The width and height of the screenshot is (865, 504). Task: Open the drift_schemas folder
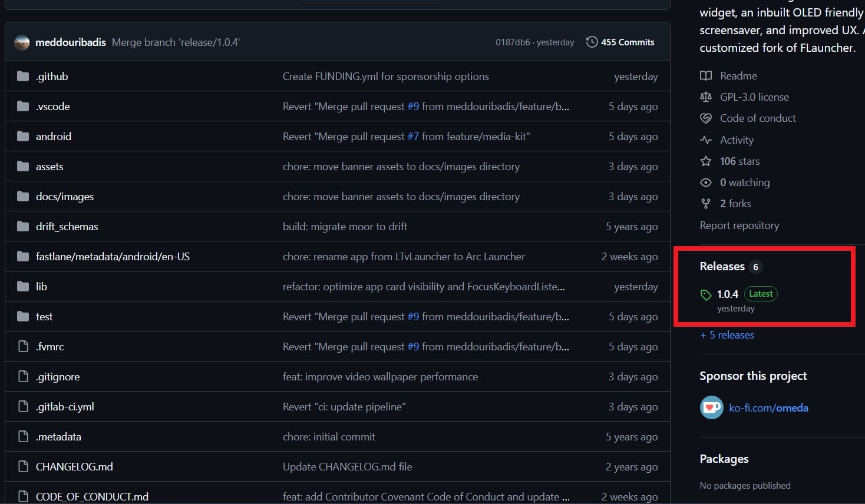tap(67, 227)
